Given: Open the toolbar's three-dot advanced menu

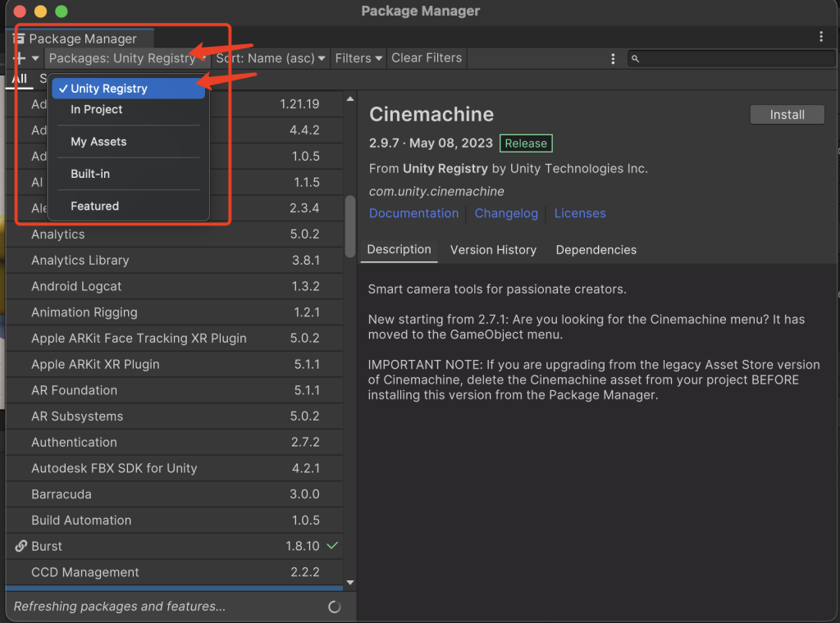Looking at the screenshot, I should 613,58.
